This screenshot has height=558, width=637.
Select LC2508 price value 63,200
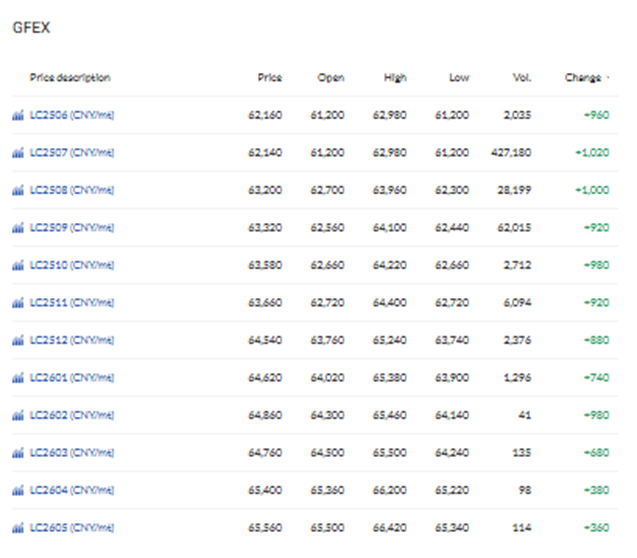point(265,190)
